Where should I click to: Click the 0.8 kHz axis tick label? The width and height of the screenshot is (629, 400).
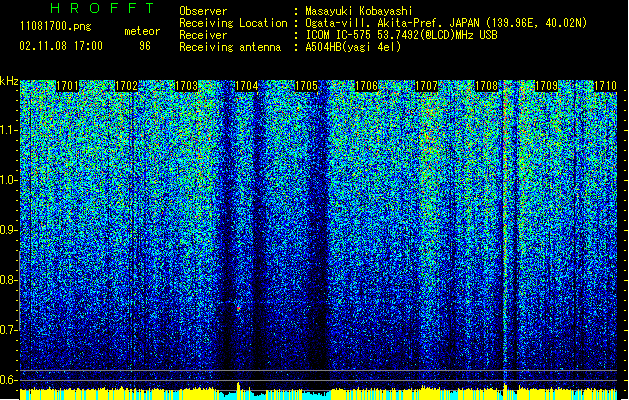pyautogui.click(x=8, y=280)
